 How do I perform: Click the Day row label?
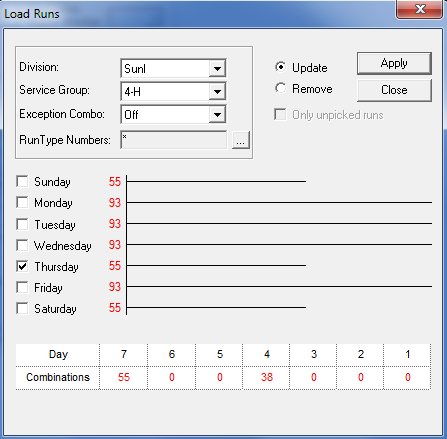click(x=58, y=354)
